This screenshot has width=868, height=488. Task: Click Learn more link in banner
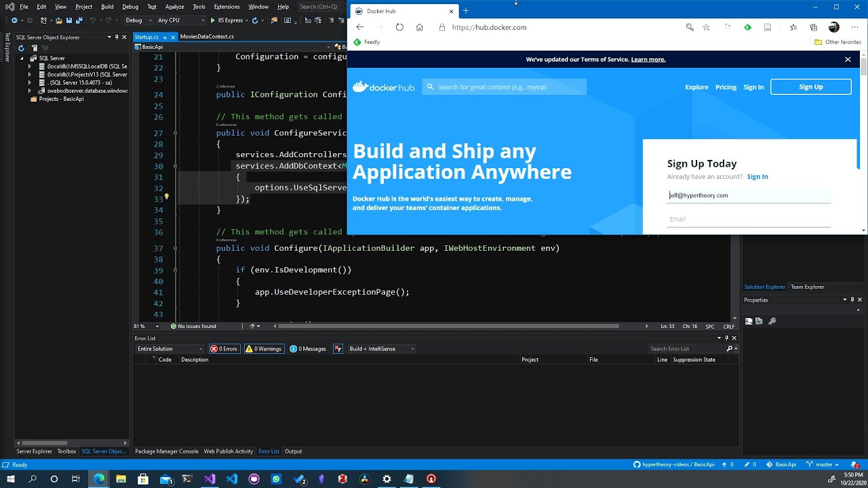tap(648, 60)
